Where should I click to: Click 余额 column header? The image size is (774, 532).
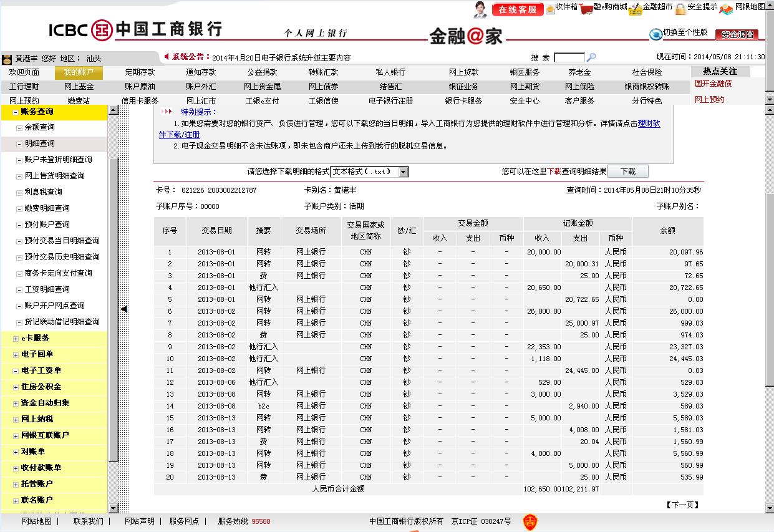pos(668,231)
